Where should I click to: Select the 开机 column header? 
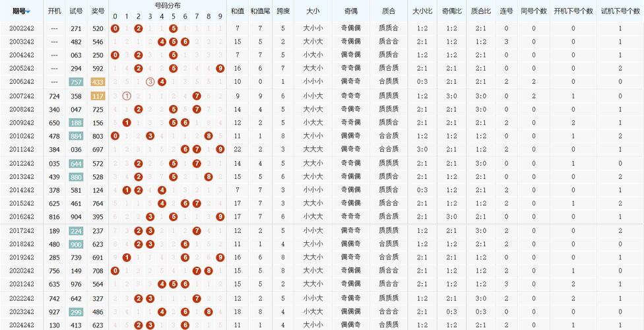tap(54, 11)
